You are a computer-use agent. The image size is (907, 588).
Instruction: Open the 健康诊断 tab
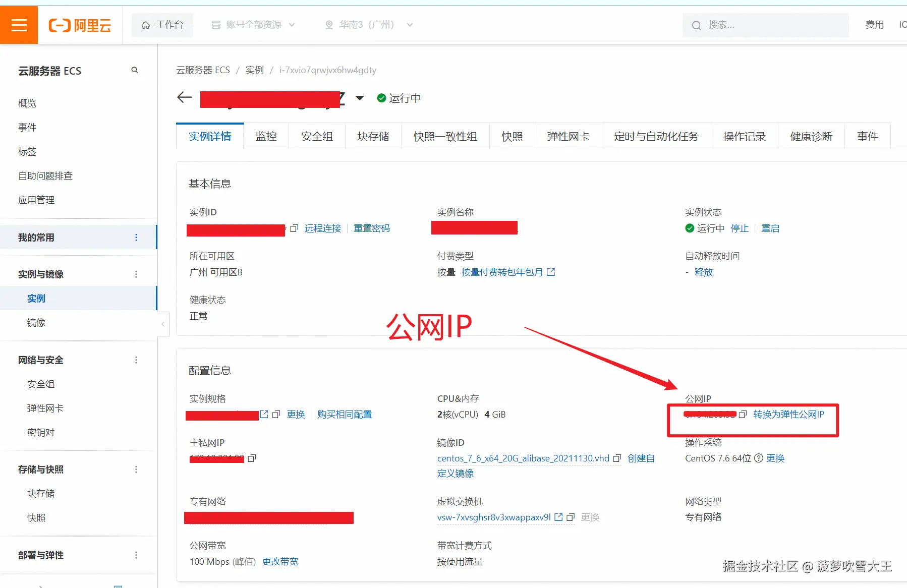coord(811,136)
